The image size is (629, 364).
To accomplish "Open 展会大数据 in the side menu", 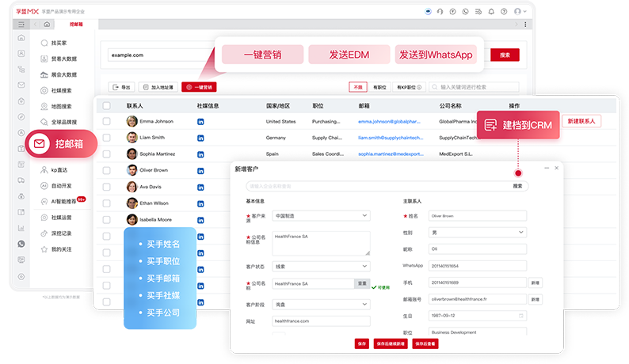I will [x=59, y=74].
